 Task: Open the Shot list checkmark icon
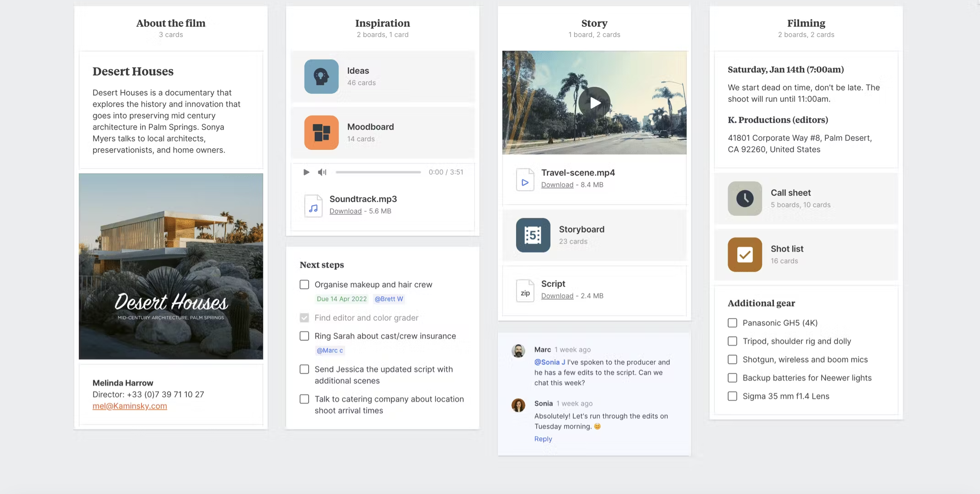(x=745, y=254)
